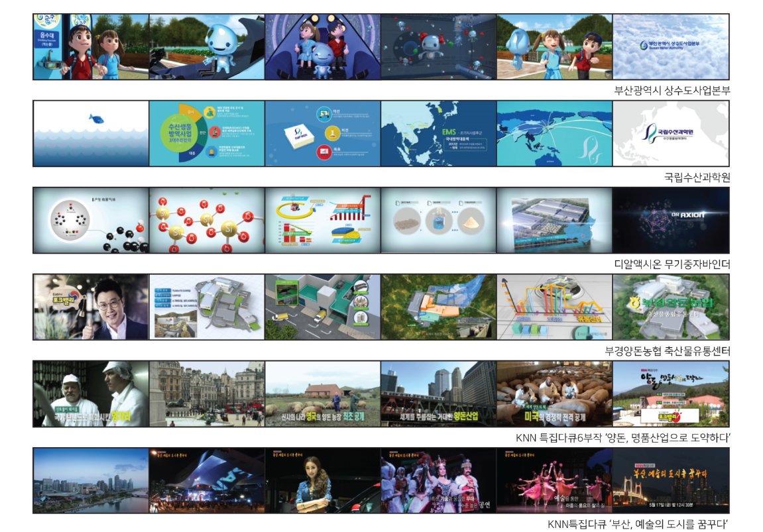The height and width of the screenshot is (532, 763).
Task: Open thumbnail of two kids beside 음수대 sign
Action: pos(91,46)
